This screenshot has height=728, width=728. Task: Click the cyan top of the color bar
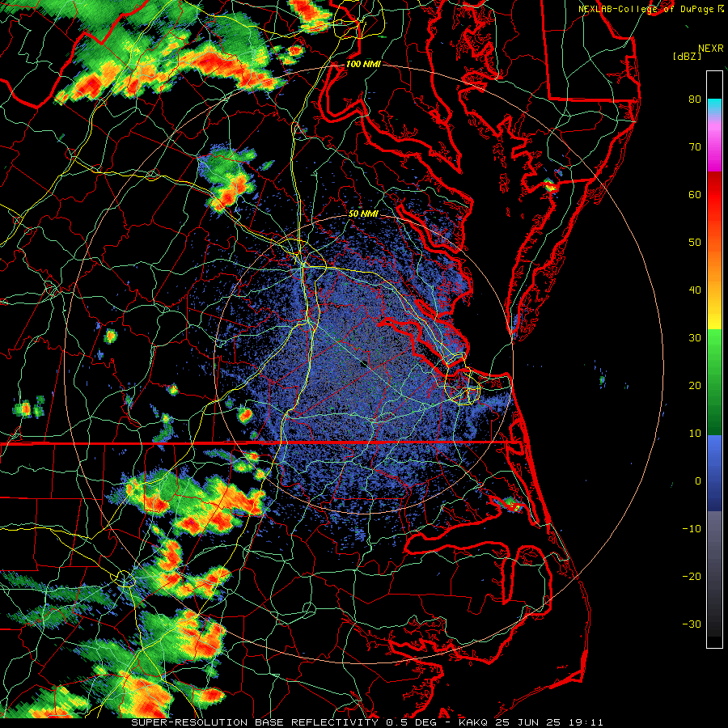pos(714,106)
